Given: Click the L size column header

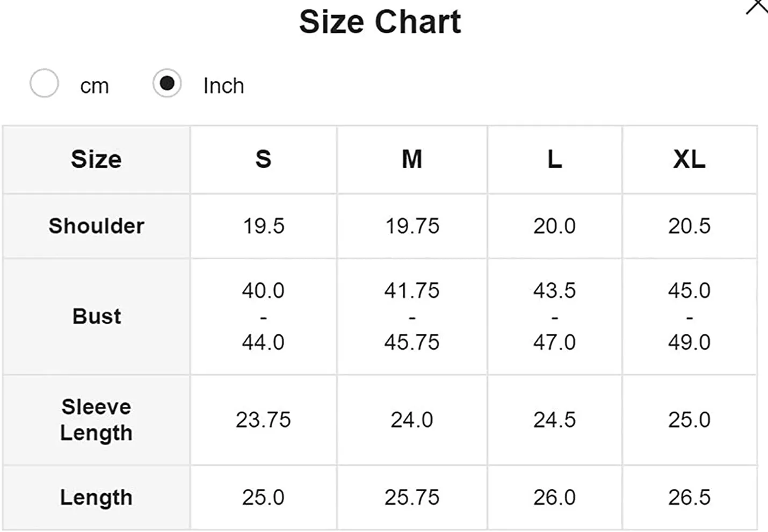Looking at the screenshot, I should pos(555,159).
